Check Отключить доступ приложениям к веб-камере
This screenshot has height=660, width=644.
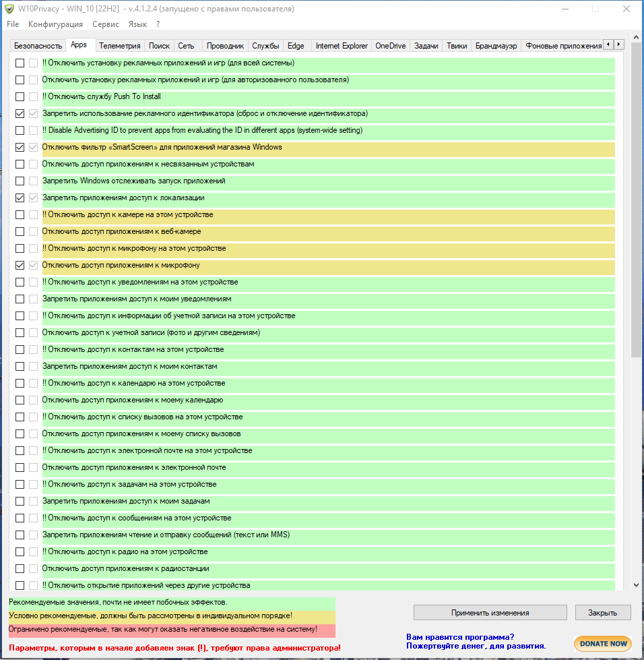point(20,231)
